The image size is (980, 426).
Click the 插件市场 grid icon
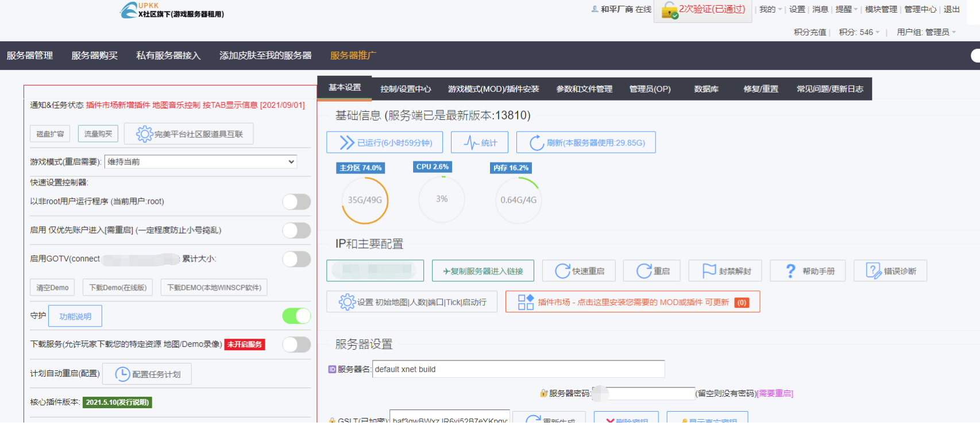click(526, 302)
